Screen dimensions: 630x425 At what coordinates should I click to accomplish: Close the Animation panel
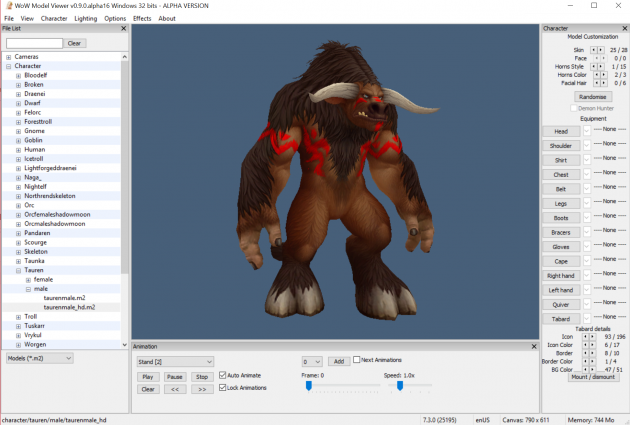[534, 346]
